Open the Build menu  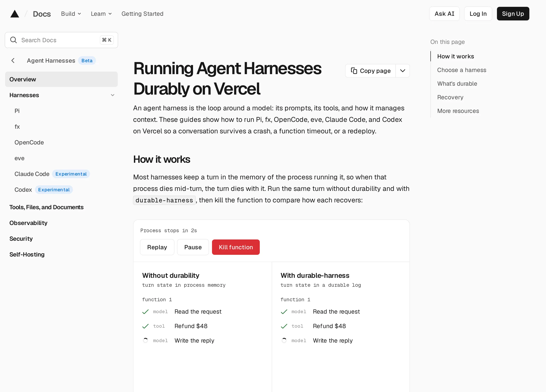71,14
